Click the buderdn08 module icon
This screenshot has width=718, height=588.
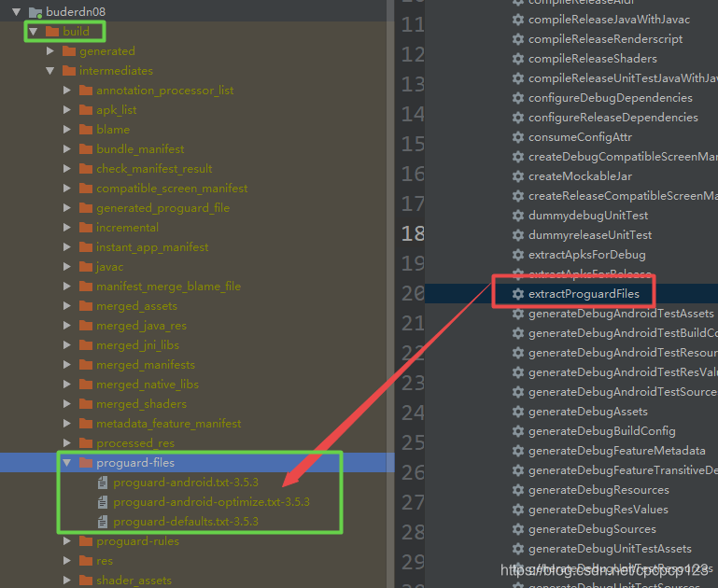pos(35,12)
